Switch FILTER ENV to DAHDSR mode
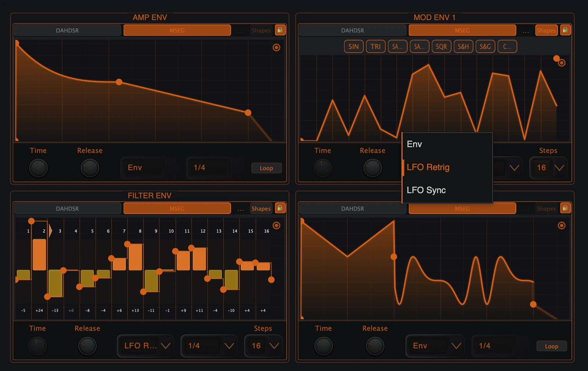This screenshot has height=371, width=588. click(x=67, y=209)
